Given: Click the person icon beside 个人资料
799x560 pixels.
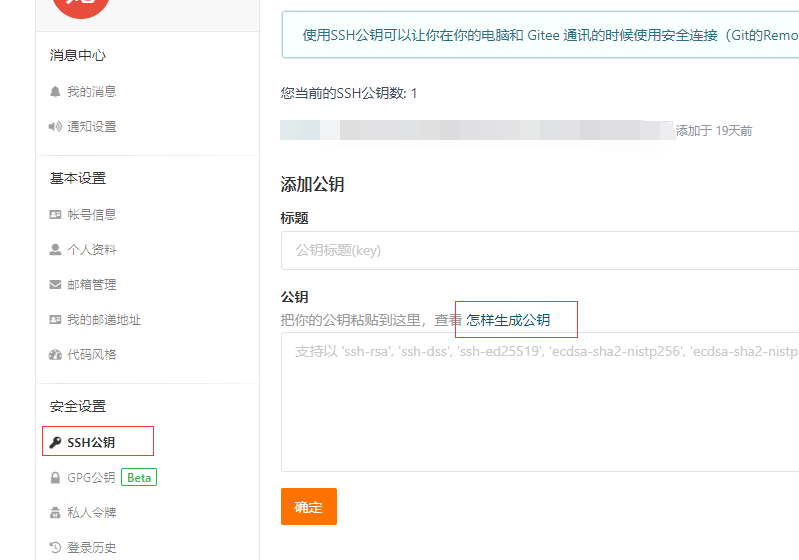Looking at the screenshot, I should (x=55, y=250).
